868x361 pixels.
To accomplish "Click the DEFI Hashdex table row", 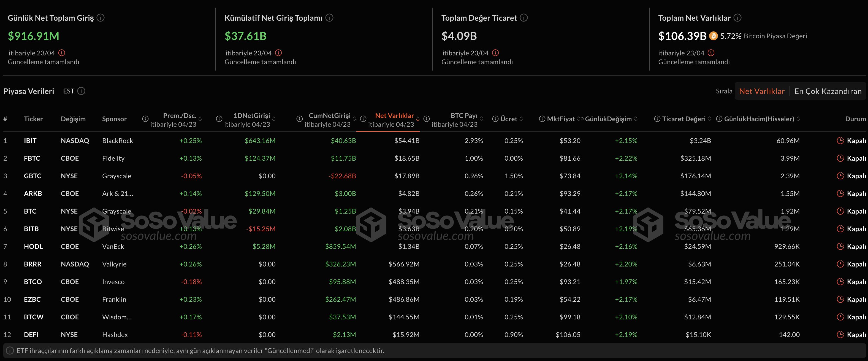I will click(x=115, y=335).
